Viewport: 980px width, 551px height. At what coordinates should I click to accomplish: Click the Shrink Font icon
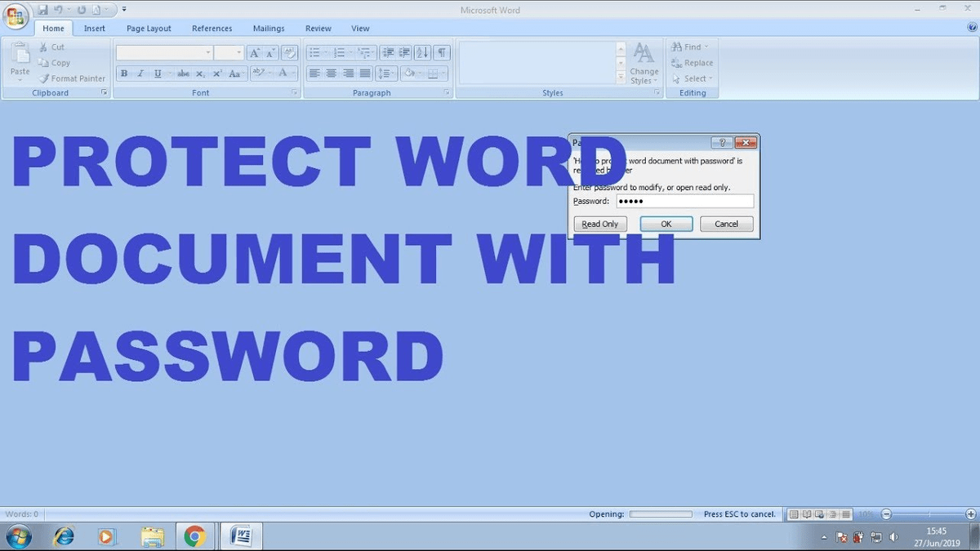pos(271,52)
